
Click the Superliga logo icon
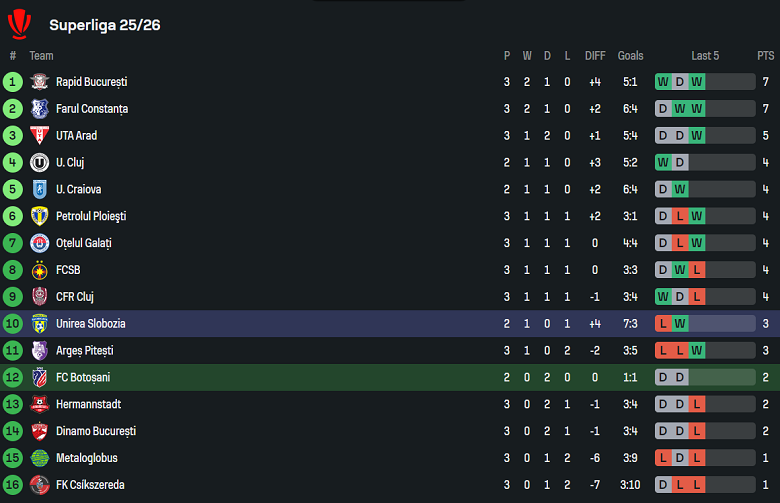19,23
